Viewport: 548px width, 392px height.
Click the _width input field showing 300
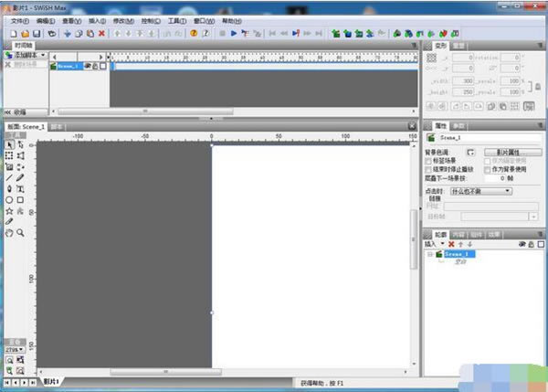(463, 80)
